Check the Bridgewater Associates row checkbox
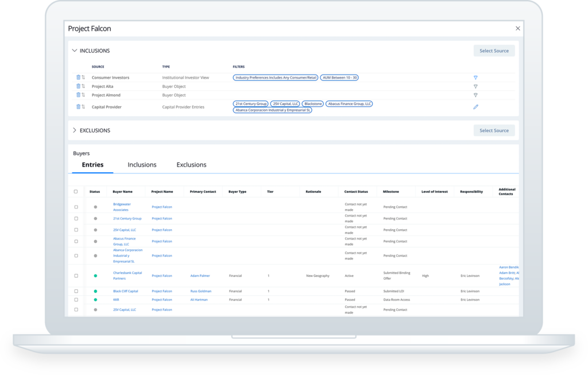Viewport: 588px width, 375px height. [76, 207]
